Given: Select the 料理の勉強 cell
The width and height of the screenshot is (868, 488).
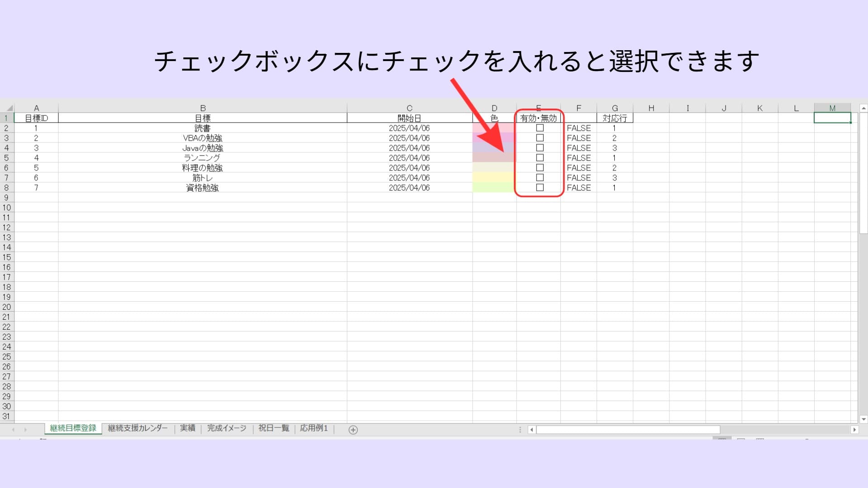Looking at the screenshot, I should coord(203,168).
